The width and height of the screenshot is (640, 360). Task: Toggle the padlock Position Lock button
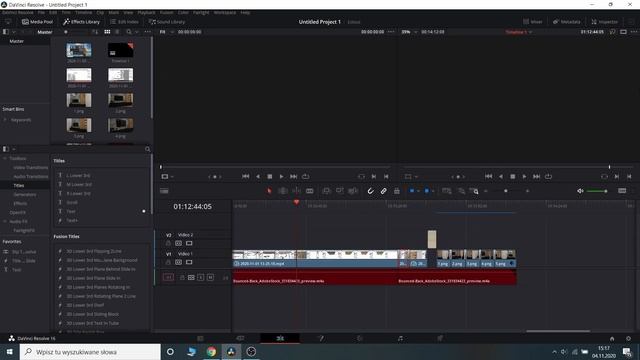pyautogui.click(x=397, y=191)
